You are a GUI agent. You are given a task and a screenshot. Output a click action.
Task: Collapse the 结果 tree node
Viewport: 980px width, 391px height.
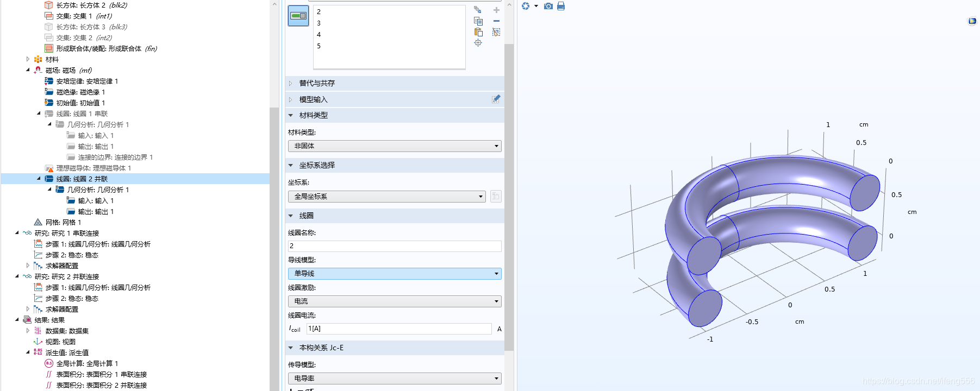point(17,320)
